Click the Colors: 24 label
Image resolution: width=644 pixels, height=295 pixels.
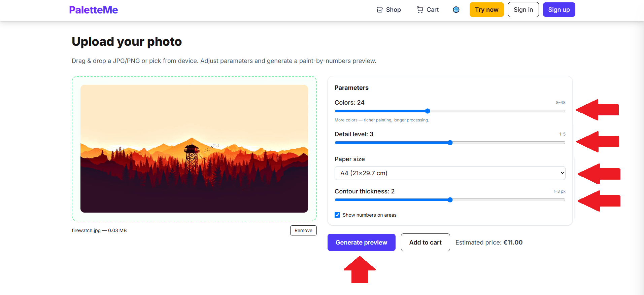tap(349, 103)
